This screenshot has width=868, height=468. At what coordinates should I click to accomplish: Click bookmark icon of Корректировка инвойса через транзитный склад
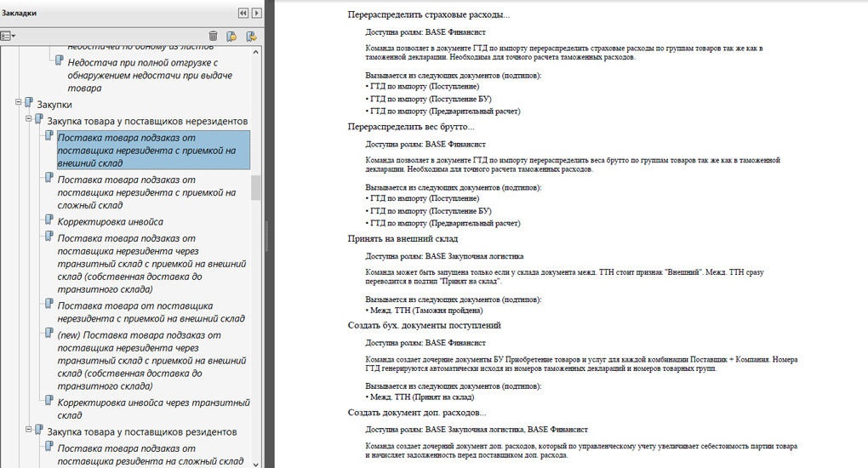click(x=49, y=401)
